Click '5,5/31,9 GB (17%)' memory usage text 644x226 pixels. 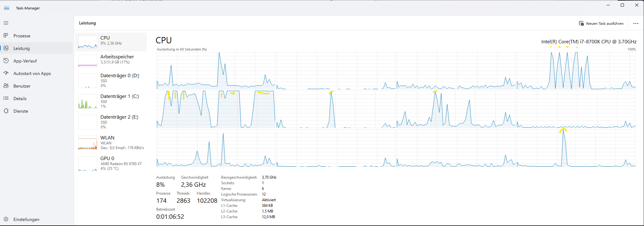115,62
